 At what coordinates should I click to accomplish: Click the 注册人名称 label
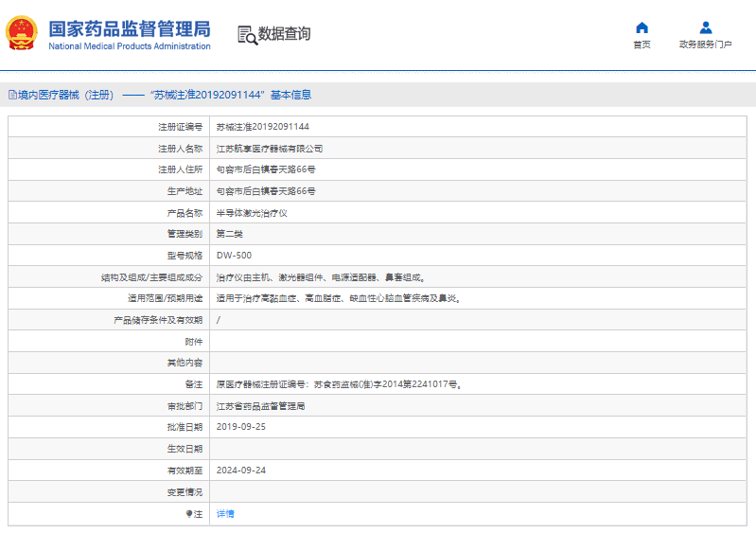click(181, 149)
